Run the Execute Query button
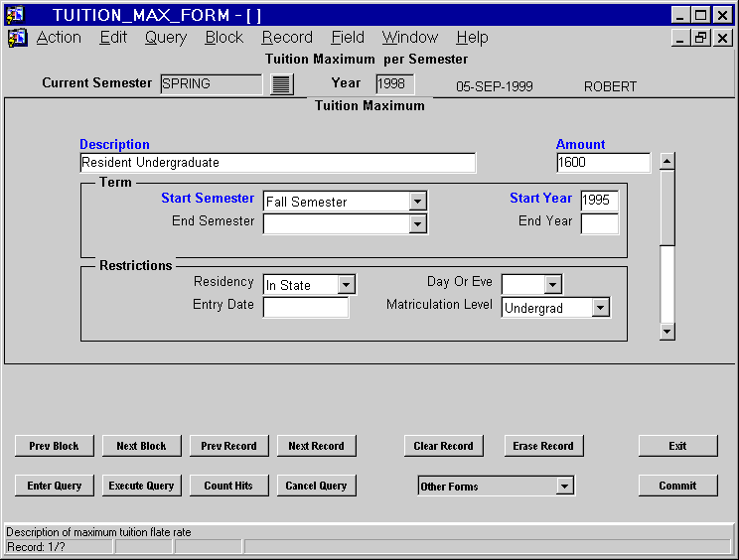This screenshot has width=739, height=560. pos(141,486)
